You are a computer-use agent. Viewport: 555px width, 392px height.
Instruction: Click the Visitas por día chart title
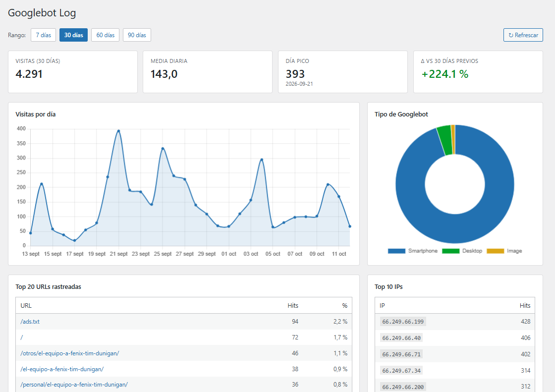[35, 114]
